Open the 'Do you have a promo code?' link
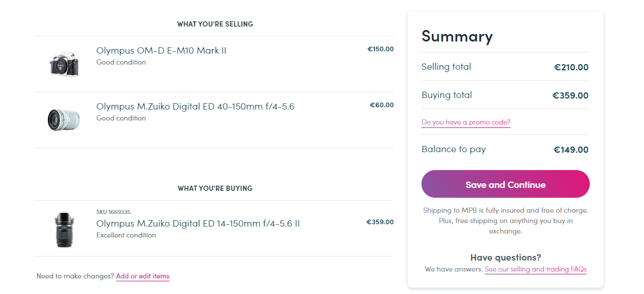Viewport: 644px width, 294px height. (466, 122)
